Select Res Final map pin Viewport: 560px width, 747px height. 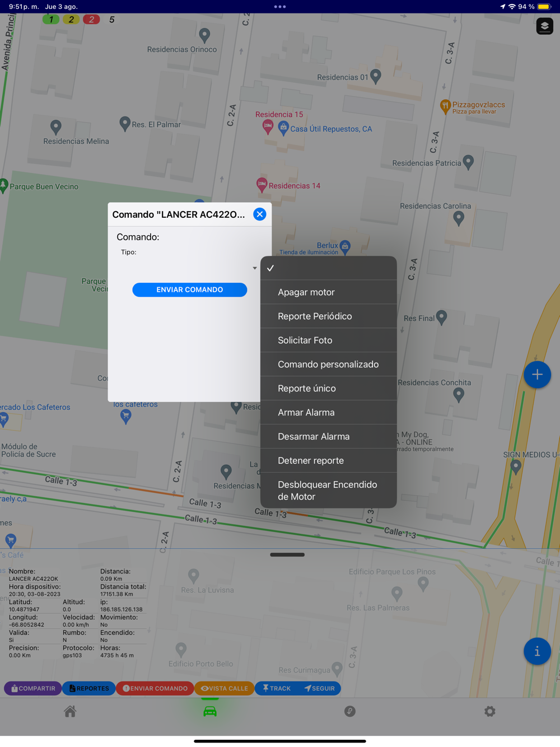coord(441,318)
